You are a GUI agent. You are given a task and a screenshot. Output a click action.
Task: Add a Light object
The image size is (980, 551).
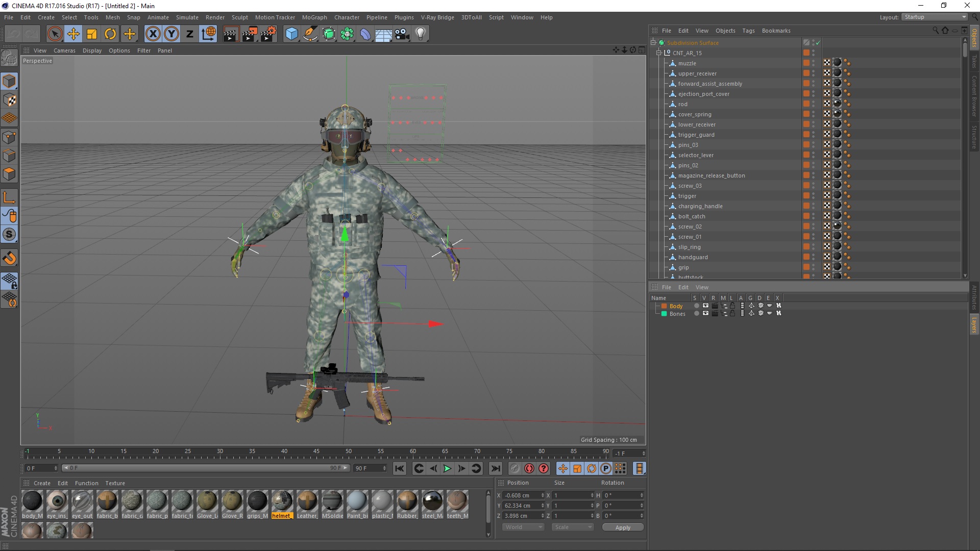click(421, 34)
